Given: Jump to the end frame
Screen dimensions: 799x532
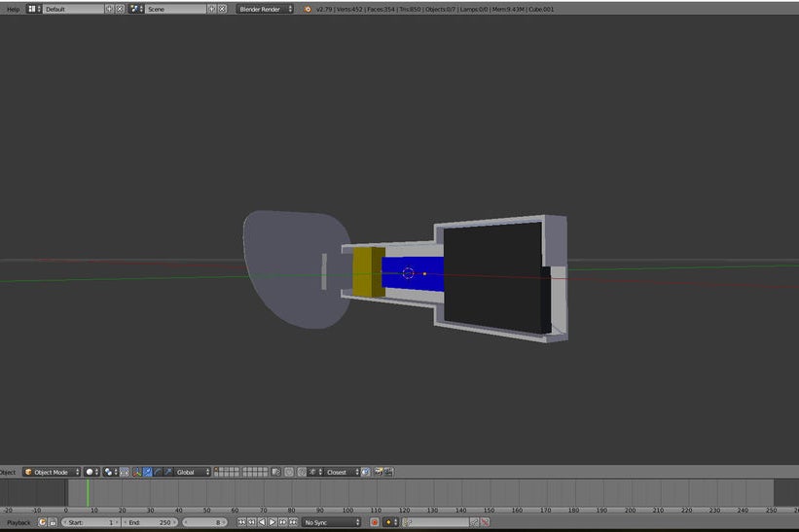Looking at the screenshot, I should [x=293, y=522].
